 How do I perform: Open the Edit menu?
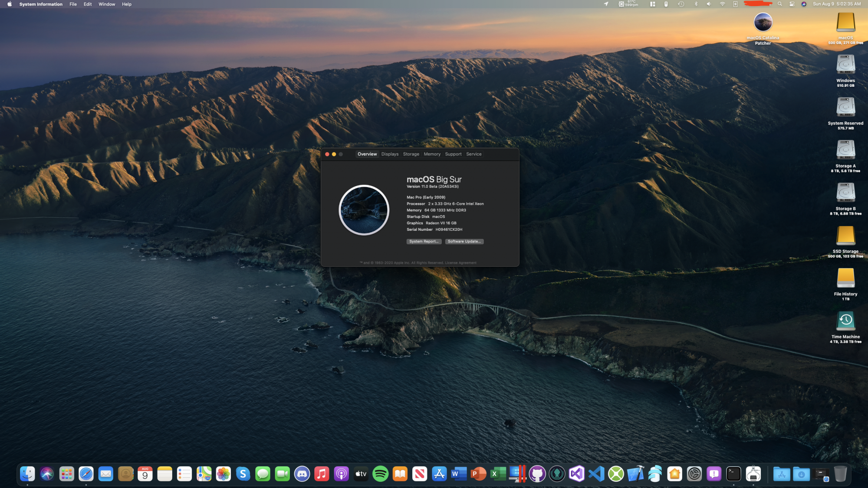88,4
